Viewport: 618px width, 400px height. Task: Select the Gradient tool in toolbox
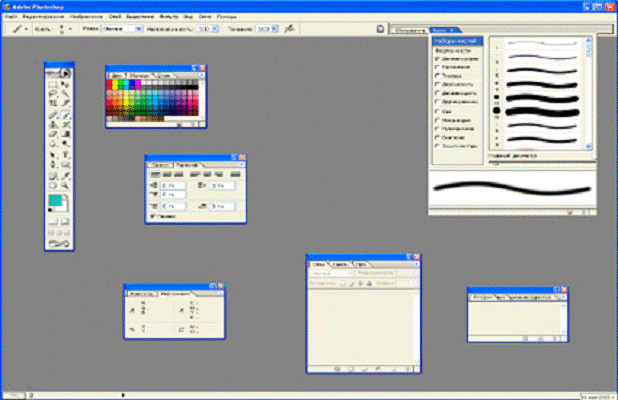click(x=65, y=134)
